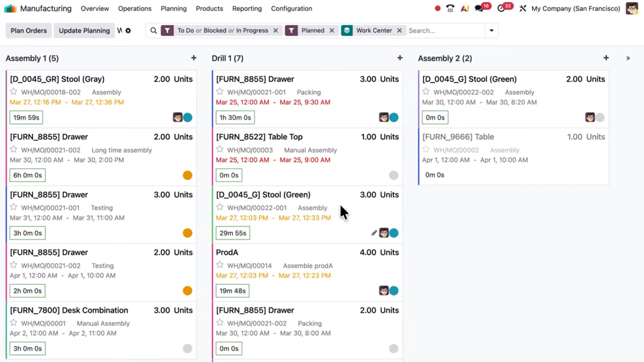Add a record to the Drill 1 column
This screenshot has width=644, height=362.
click(x=400, y=58)
